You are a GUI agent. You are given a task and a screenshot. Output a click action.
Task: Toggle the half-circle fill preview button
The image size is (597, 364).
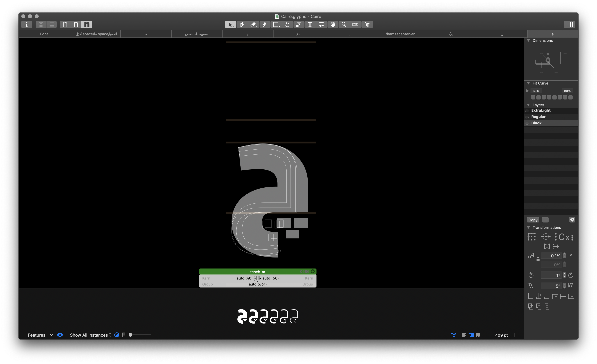[x=117, y=335]
